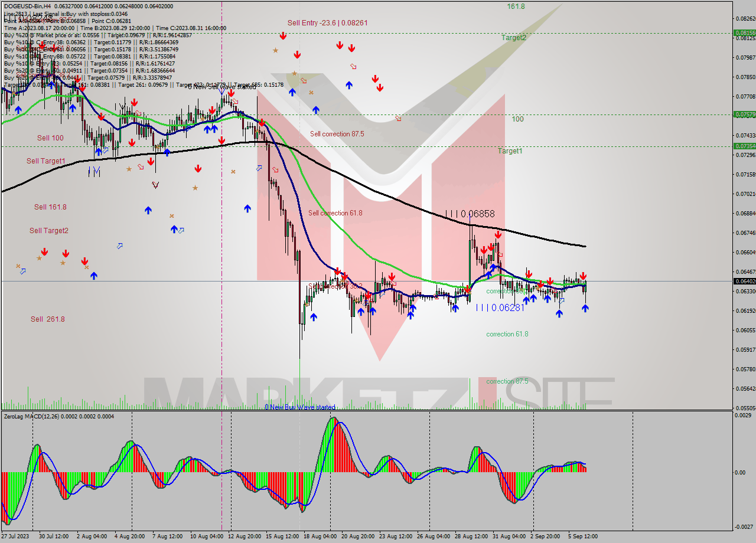Click the green 0.0757 price level tag
The height and width of the screenshot is (543, 756).
(744, 115)
